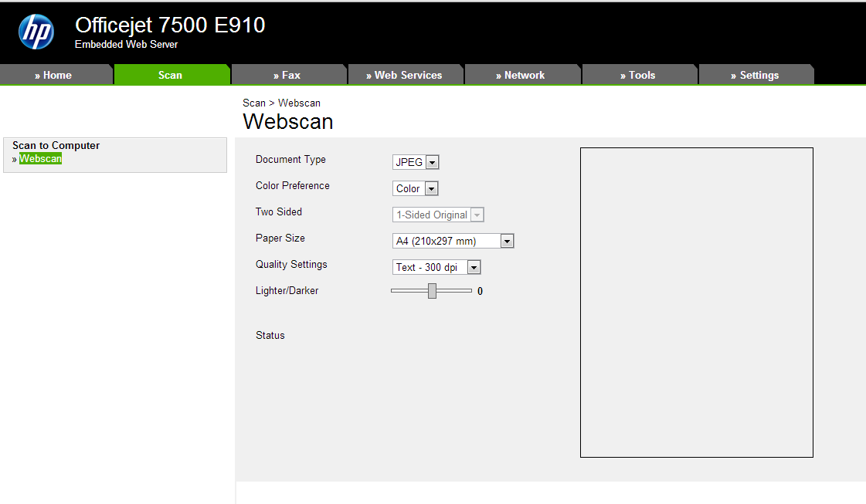This screenshot has width=866, height=504.
Task: Click the Status label
Action: (x=270, y=336)
